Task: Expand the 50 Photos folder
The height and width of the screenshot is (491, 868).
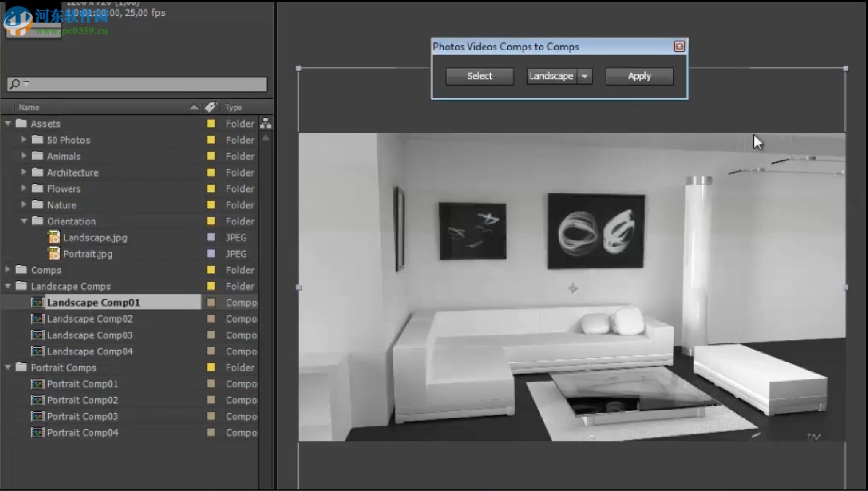Action: (x=24, y=140)
